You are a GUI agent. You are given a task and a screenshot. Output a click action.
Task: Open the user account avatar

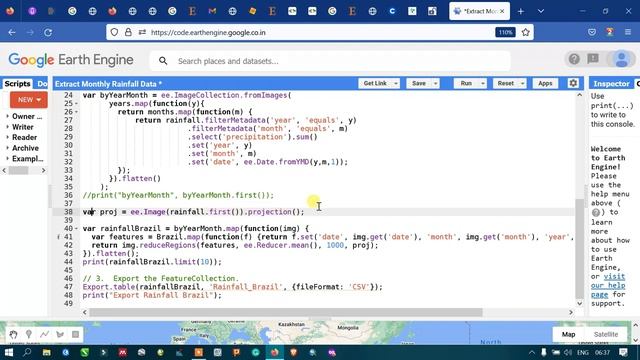[622, 59]
